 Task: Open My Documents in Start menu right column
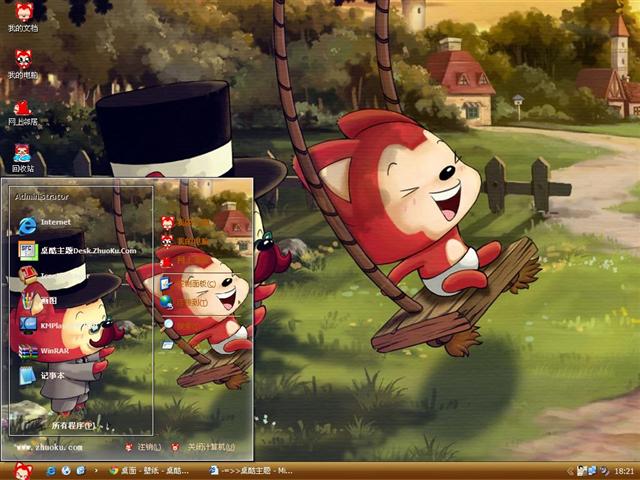point(186,223)
